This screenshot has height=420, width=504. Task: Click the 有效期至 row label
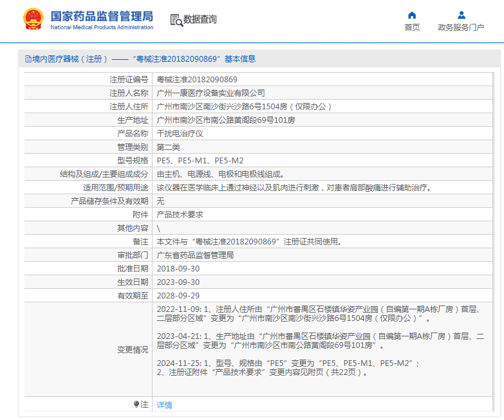click(133, 295)
